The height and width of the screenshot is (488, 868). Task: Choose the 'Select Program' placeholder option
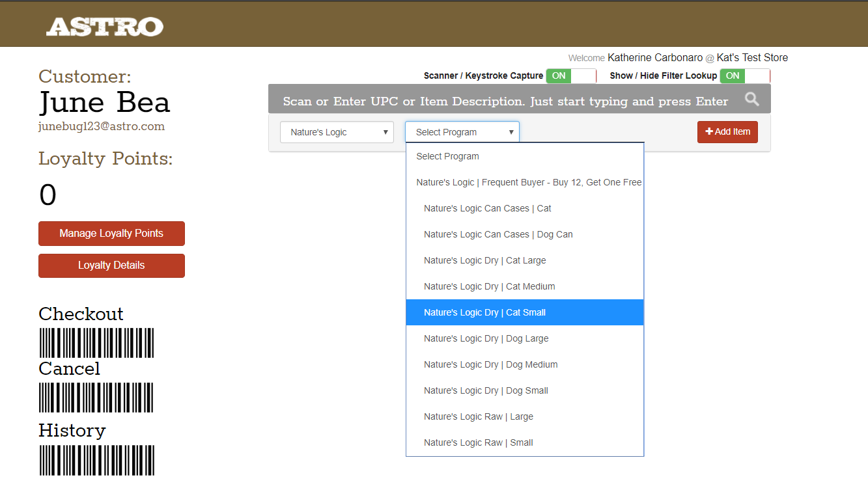click(525, 156)
